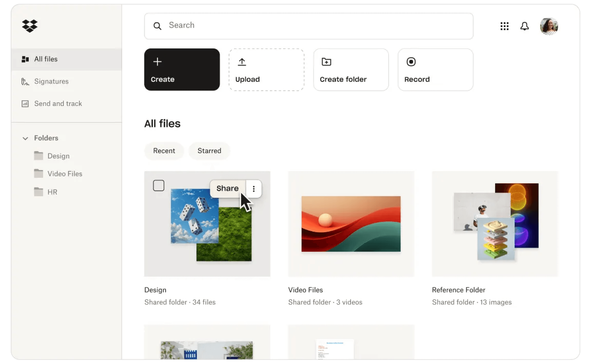This screenshot has width=591, height=364.
Task: Switch to All files view
Action: [x=46, y=59]
